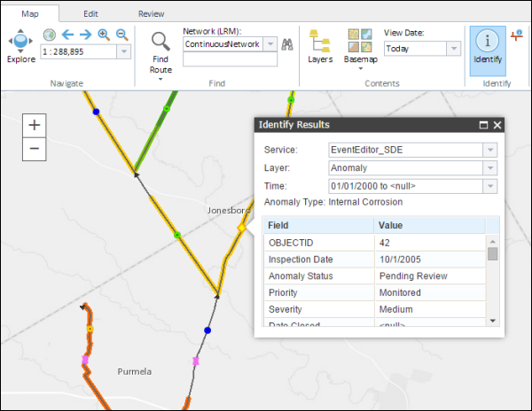The height and width of the screenshot is (411, 532).
Task: Toggle the Identify tool
Action: pyautogui.click(x=487, y=45)
